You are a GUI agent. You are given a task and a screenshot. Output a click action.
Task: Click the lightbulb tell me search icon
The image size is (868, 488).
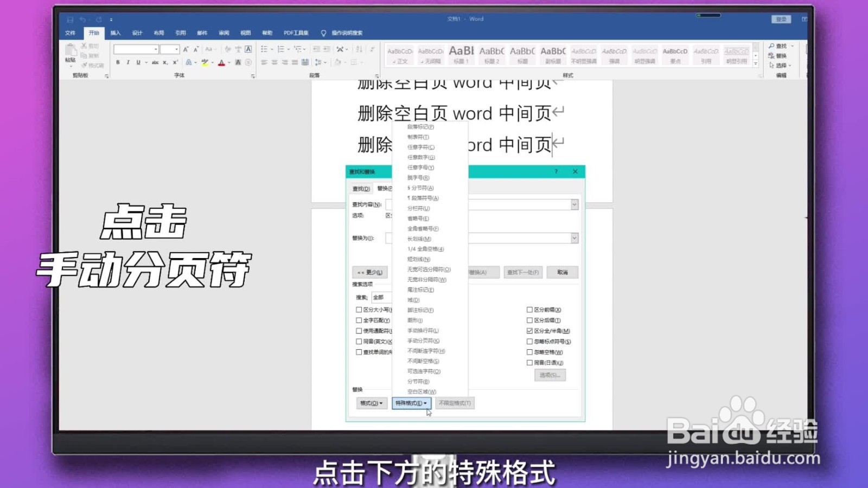323,33
